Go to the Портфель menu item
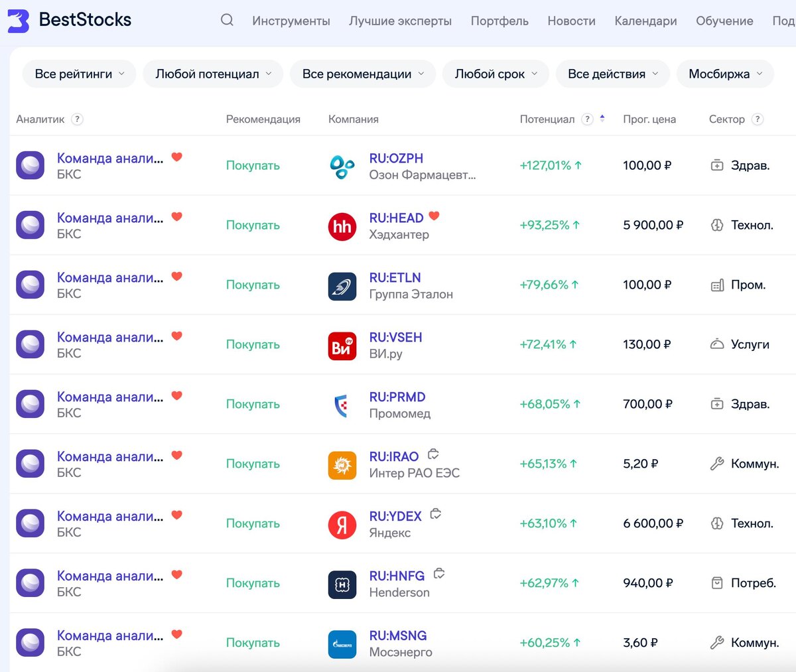This screenshot has height=672, width=796. coord(499,21)
